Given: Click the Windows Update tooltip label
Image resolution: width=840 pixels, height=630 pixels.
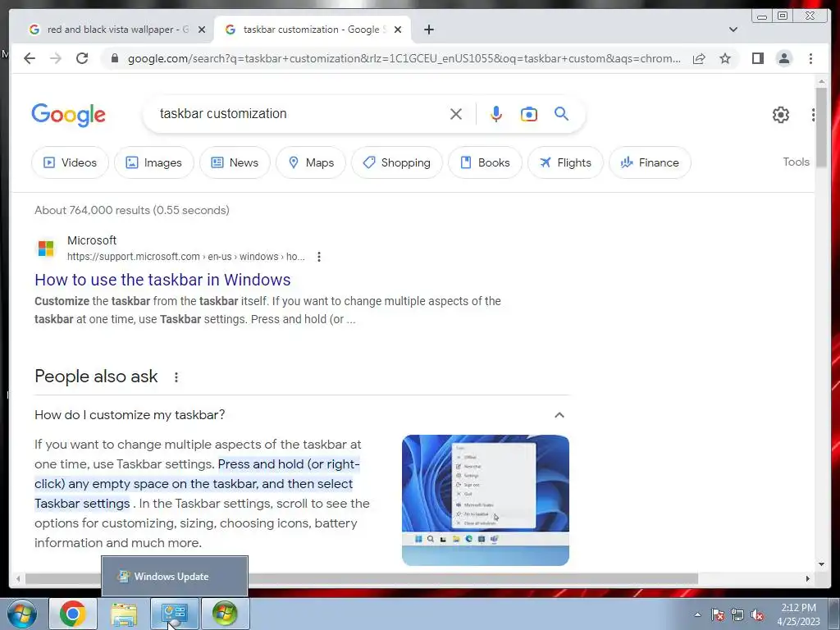Looking at the screenshot, I should pos(171,577).
